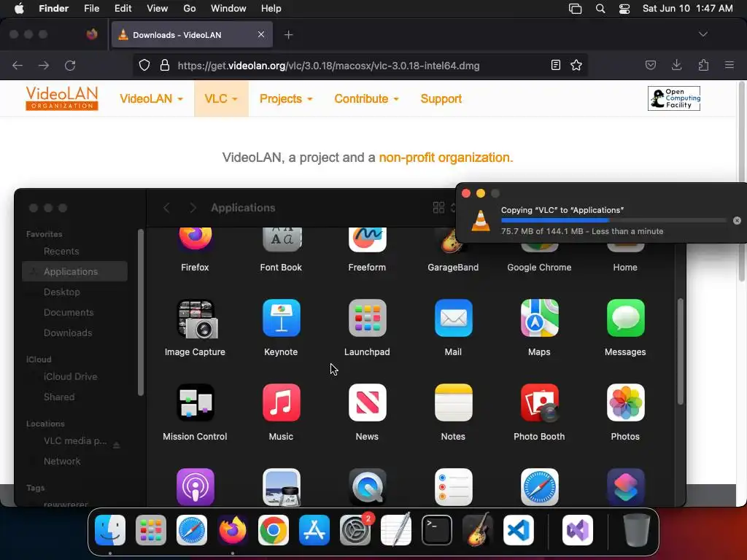Click the VLC copy progress bar
Viewport: 747px width, 560px height.
(614, 220)
